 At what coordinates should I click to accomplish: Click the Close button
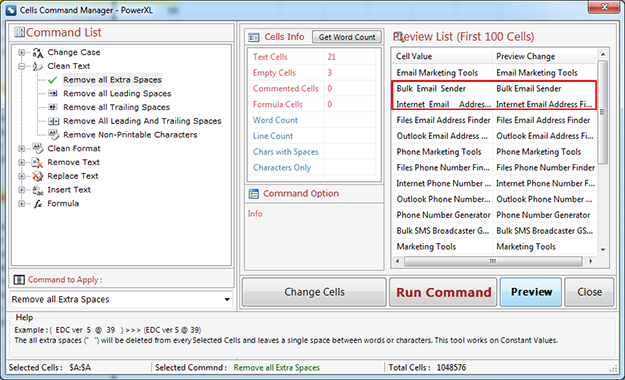[x=589, y=292]
